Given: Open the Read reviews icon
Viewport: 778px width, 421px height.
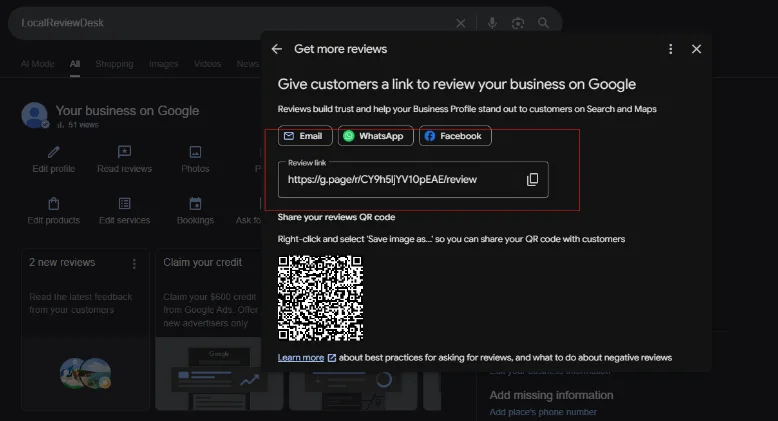Looking at the screenshot, I should [124, 151].
